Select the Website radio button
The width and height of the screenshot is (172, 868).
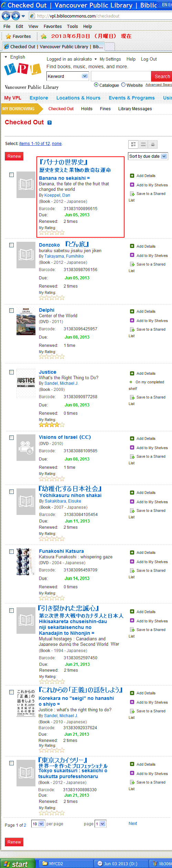(x=123, y=85)
